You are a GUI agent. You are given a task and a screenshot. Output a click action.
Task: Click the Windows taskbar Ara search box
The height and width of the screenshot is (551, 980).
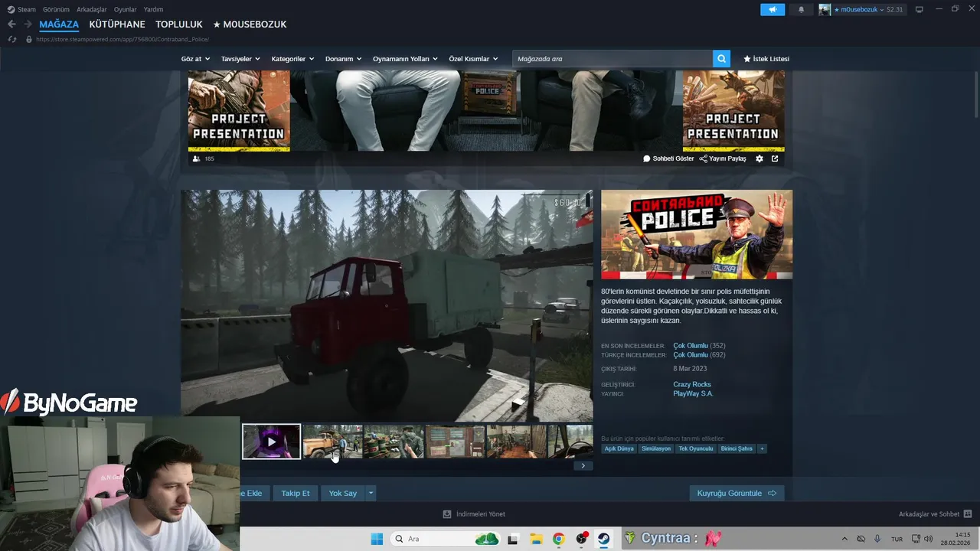[x=446, y=539]
